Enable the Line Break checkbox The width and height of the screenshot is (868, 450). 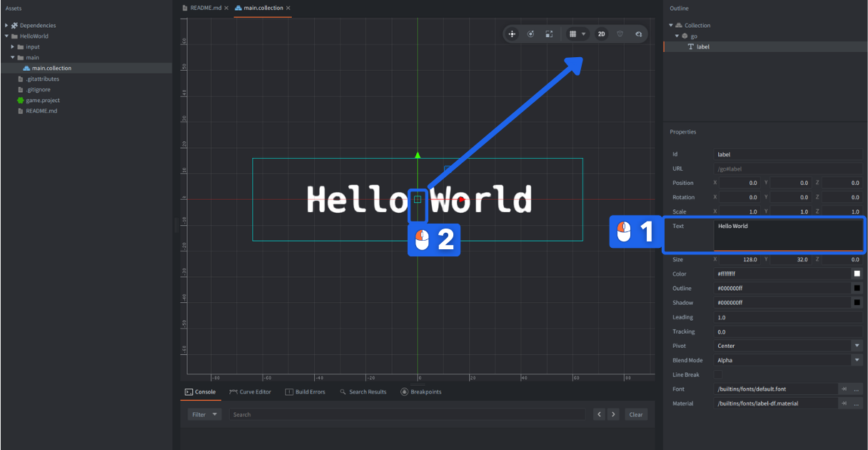click(717, 374)
